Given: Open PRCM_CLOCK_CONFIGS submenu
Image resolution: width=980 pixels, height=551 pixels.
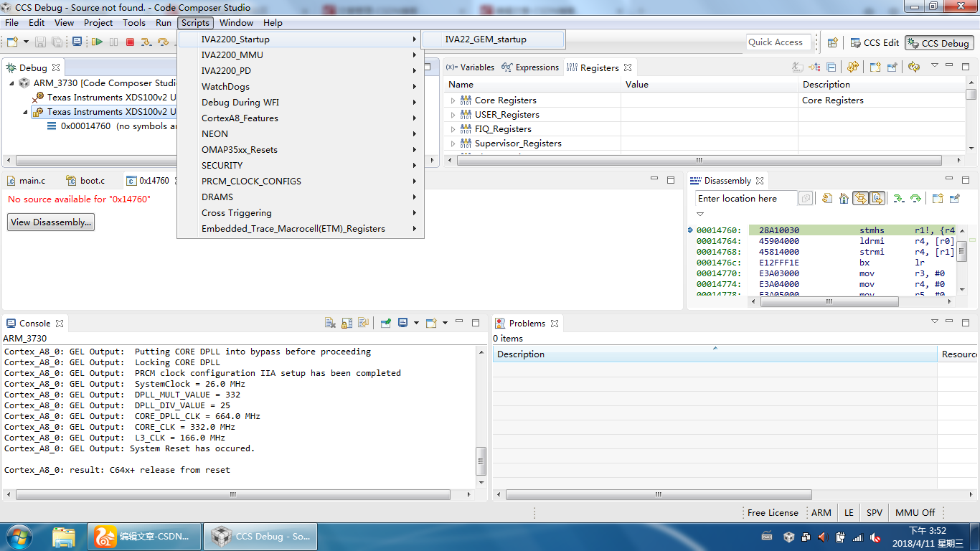Looking at the screenshot, I should [x=301, y=182].
